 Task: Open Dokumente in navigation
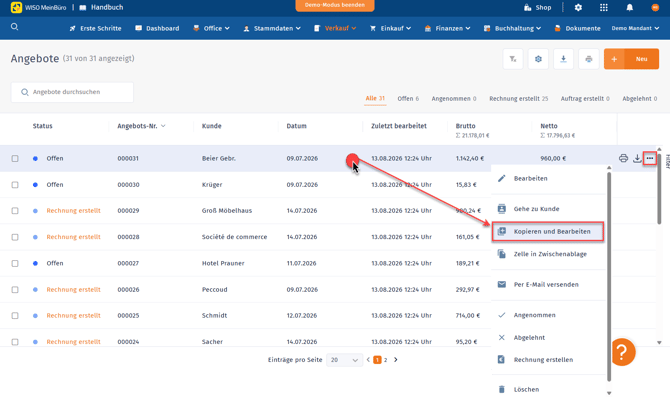coord(577,28)
